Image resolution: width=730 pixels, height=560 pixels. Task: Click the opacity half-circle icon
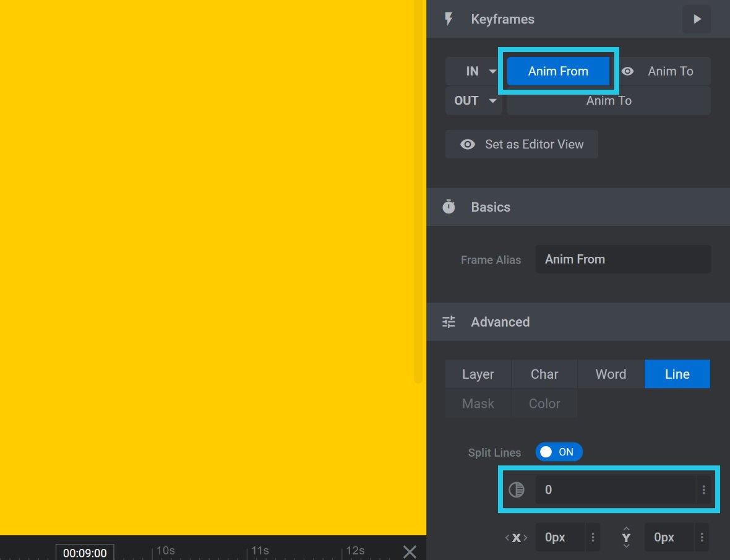click(517, 489)
